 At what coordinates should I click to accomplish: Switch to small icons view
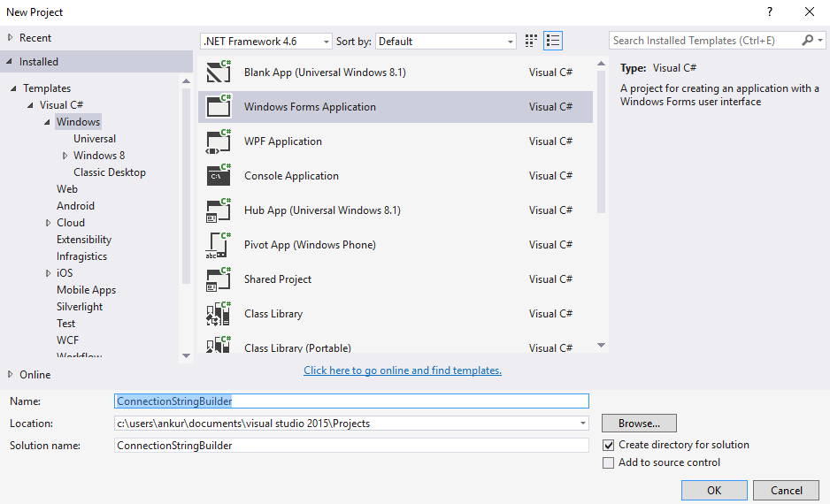[531, 41]
